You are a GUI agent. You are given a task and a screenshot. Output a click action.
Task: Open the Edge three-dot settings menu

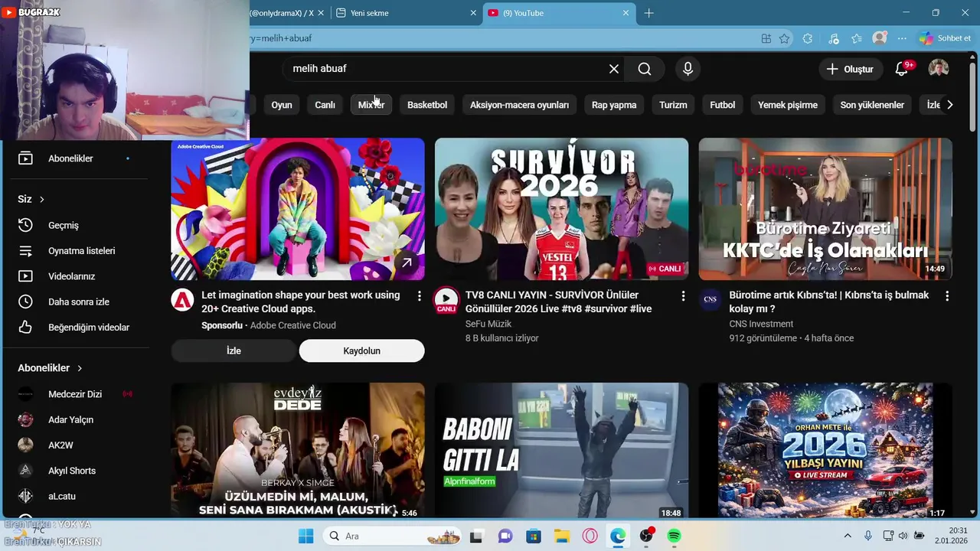tap(903, 38)
